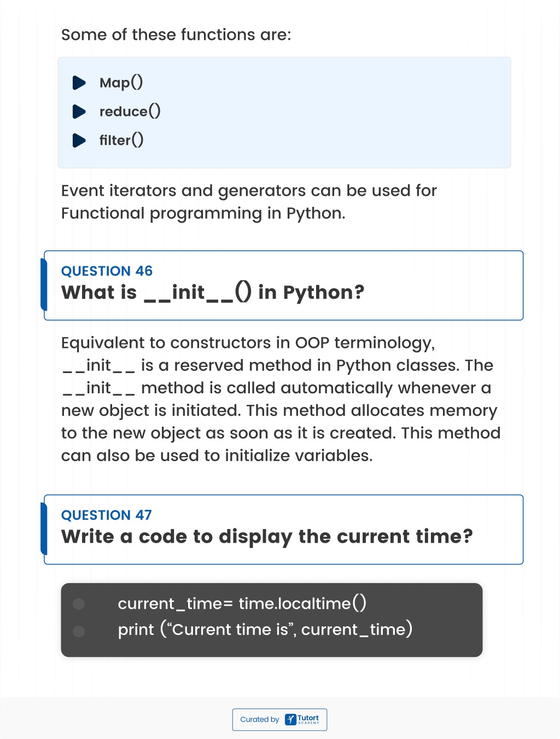Click the heading Write a code to display current time
560x739 pixels.
(267, 537)
